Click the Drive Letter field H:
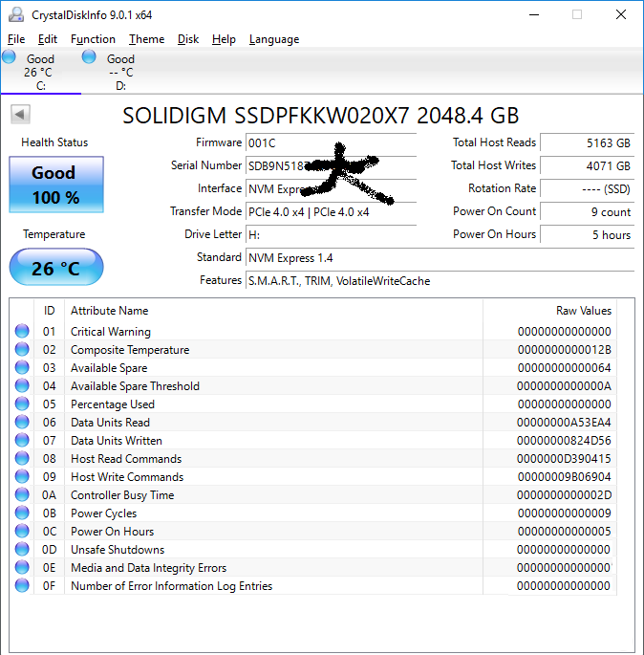This screenshot has height=655, width=644. pyautogui.click(x=331, y=235)
